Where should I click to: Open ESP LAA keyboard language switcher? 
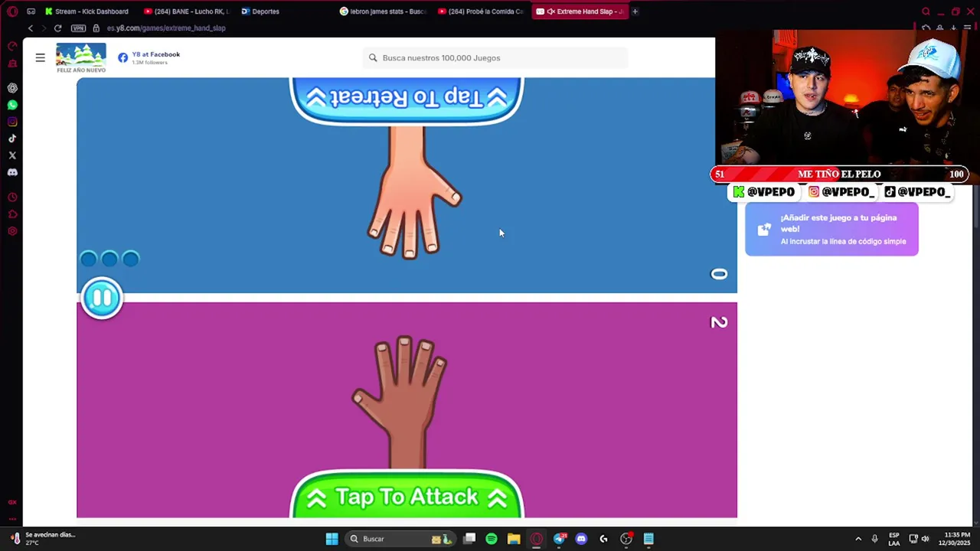894,539
